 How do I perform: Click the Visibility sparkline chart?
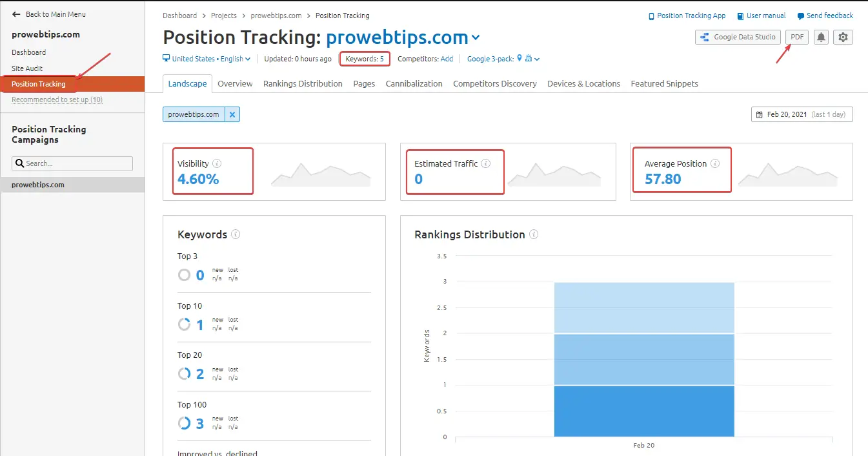click(x=321, y=174)
